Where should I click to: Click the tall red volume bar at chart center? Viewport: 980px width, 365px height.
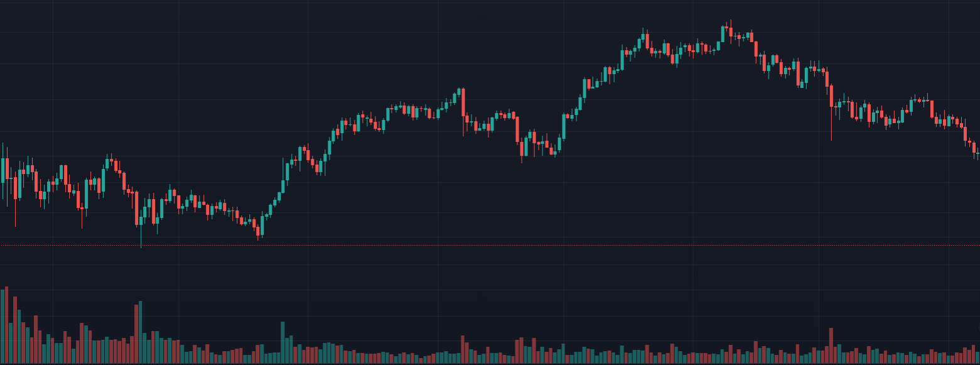pos(463,349)
